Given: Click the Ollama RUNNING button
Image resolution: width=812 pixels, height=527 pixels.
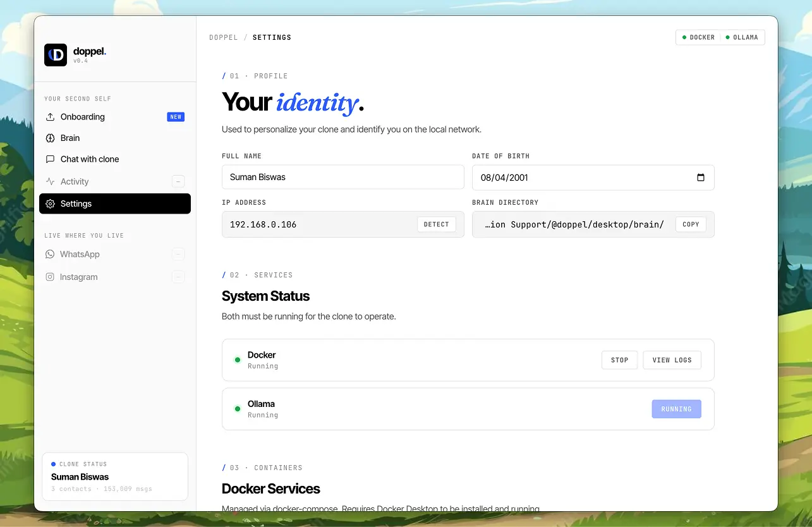Looking at the screenshot, I should pos(676,409).
